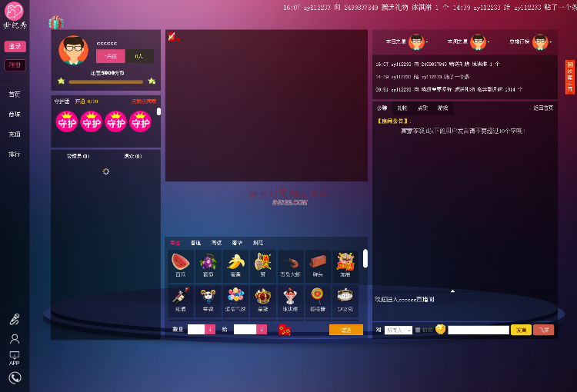Click the orange link in guardian panel
The height and width of the screenshot is (392, 577).
(144, 101)
